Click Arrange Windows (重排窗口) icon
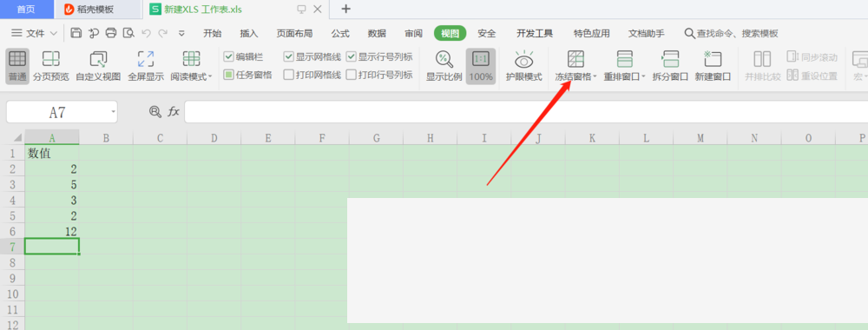The height and width of the screenshot is (330, 868). (x=625, y=59)
